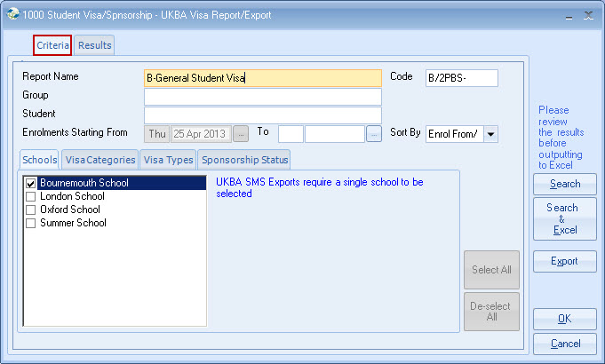605x364 pixels.
Task: Open the Visa Categories tab
Action: click(100, 160)
